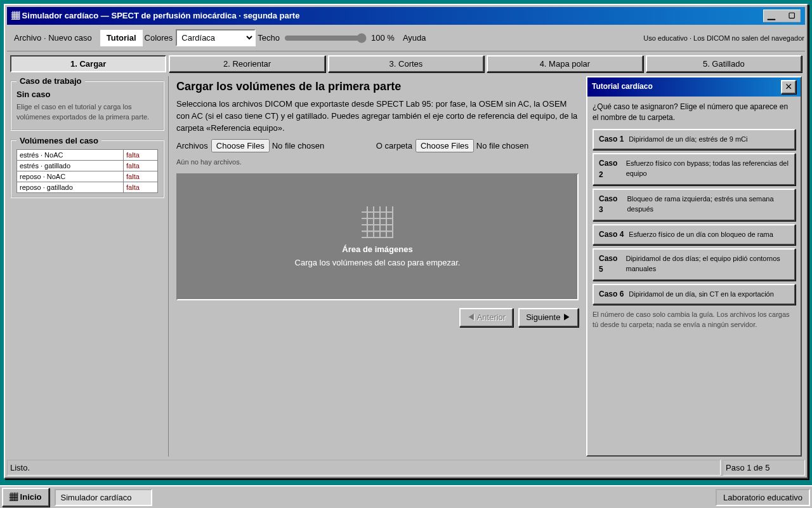Select Caso 1 dipiridamol de un día
Screen dimensions: 812x508
pos(694,140)
